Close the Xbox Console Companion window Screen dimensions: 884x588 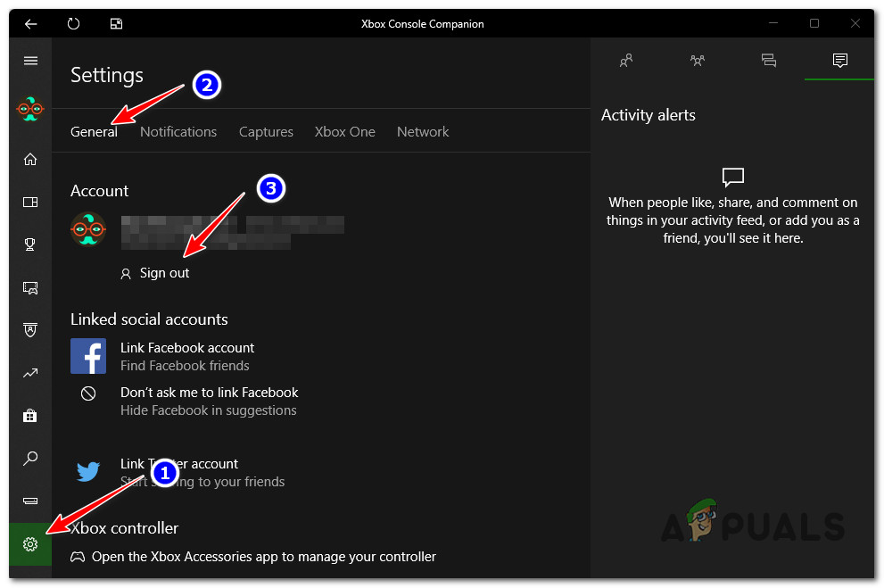(855, 23)
